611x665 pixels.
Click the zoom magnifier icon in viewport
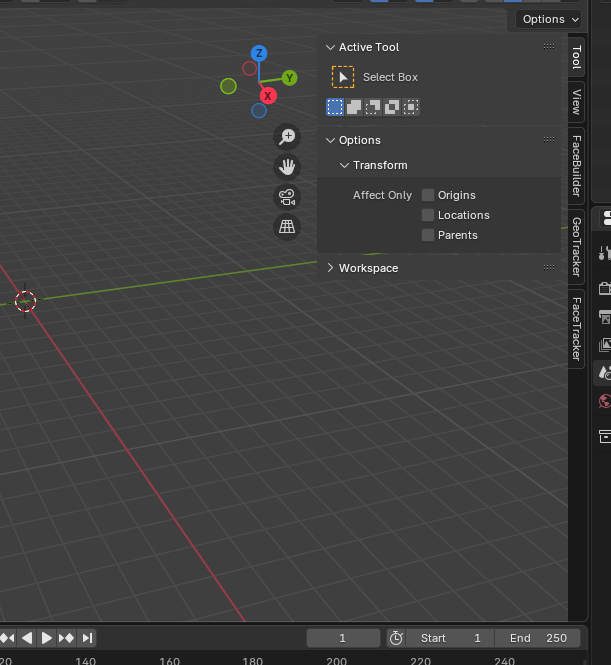(287, 137)
